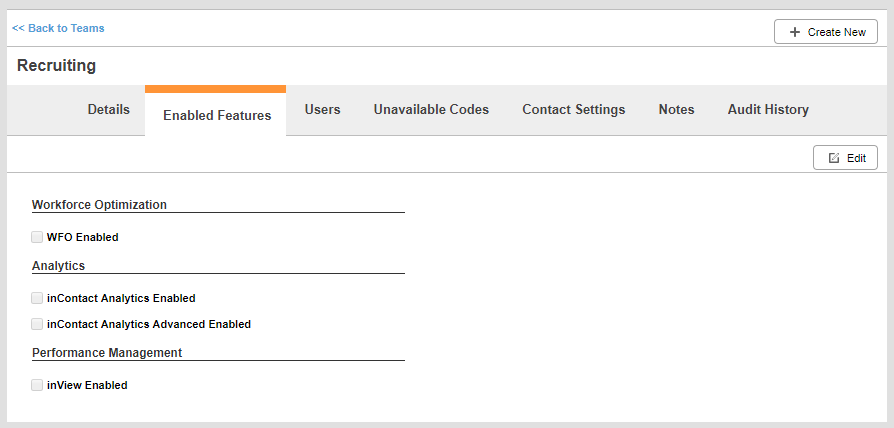This screenshot has height=428, width=894.
Task: Click the Create New button
Action: point(826,32)
